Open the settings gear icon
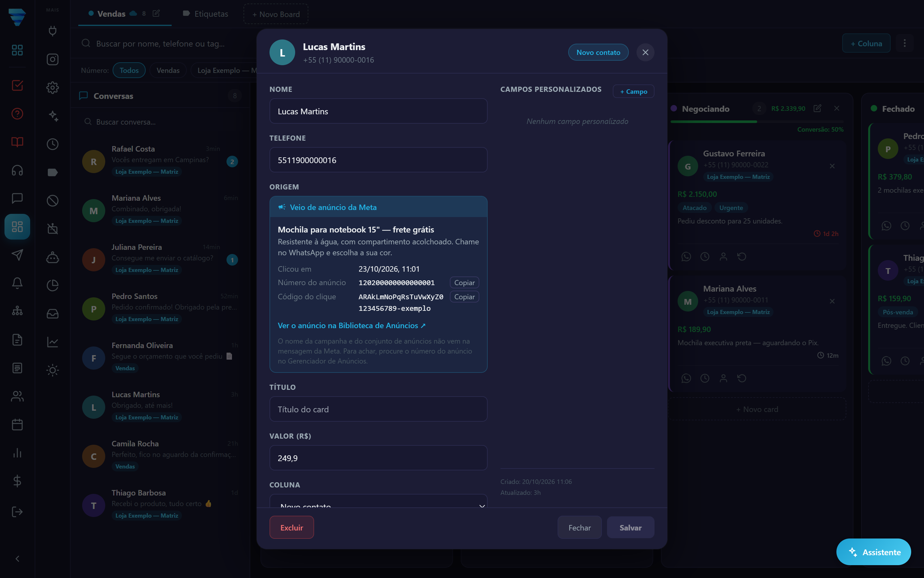The height and width of the screenshot is (578, 924). (x=52, y=88)
